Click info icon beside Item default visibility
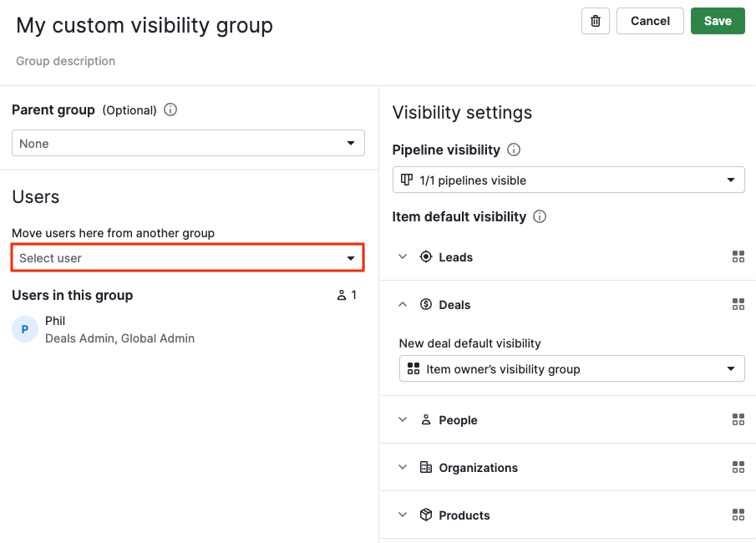756x543 pixels. click(x=540, y=217)
